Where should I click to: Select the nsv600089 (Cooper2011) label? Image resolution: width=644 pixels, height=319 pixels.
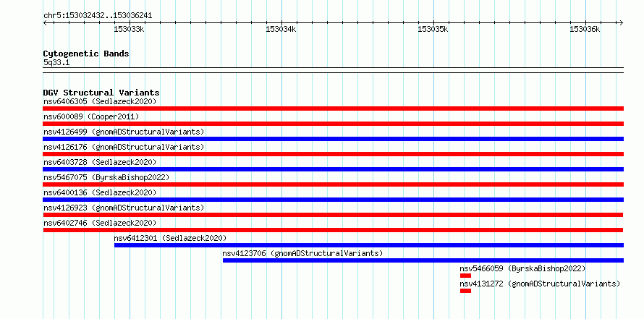[91, 116]
